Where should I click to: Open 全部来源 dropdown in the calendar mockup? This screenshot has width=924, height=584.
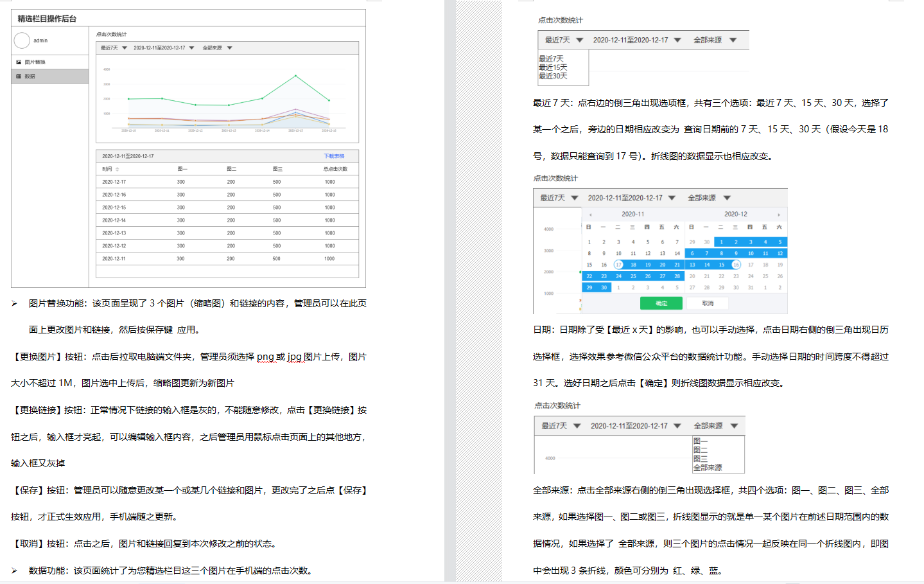[x=727, y=198]
